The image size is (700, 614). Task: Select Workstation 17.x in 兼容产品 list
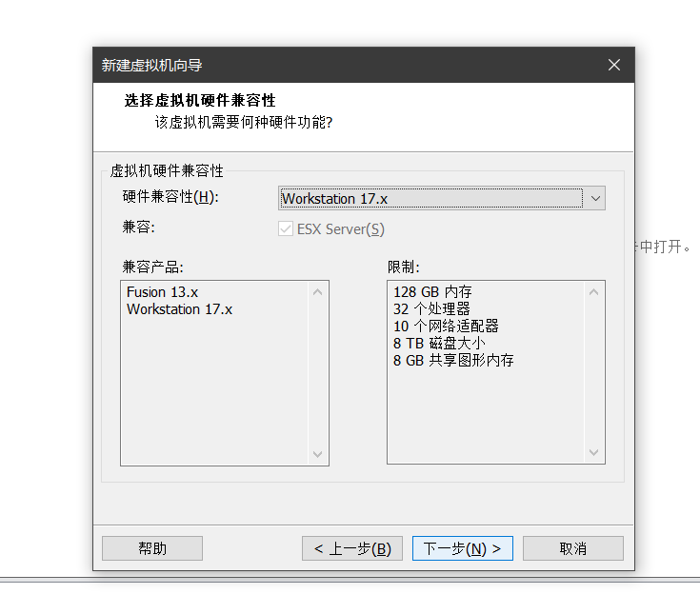[179, 309]
